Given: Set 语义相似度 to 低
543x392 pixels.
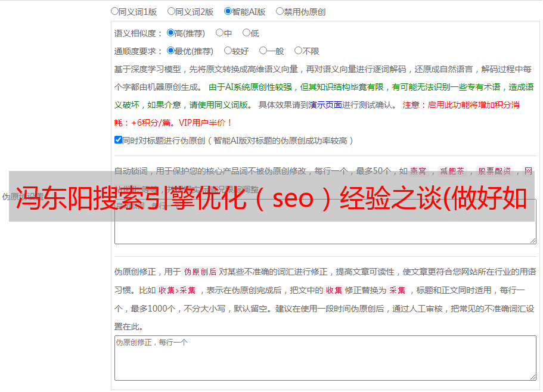Looking at the screenshot, I should click(x=246, y=33).
